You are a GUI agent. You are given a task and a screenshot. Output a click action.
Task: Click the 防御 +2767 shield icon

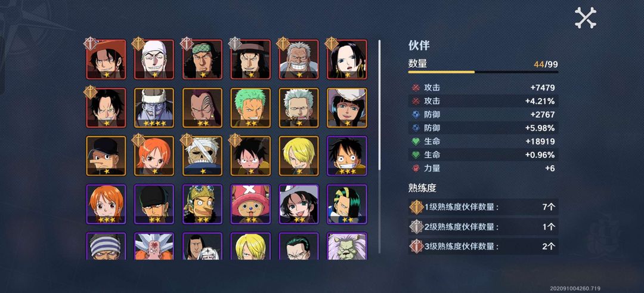point(415,114)
